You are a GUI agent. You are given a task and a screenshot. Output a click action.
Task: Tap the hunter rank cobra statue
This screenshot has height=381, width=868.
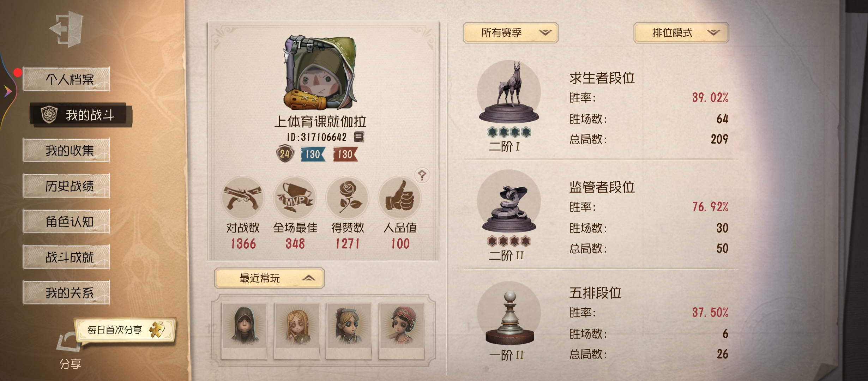[509, 201]
